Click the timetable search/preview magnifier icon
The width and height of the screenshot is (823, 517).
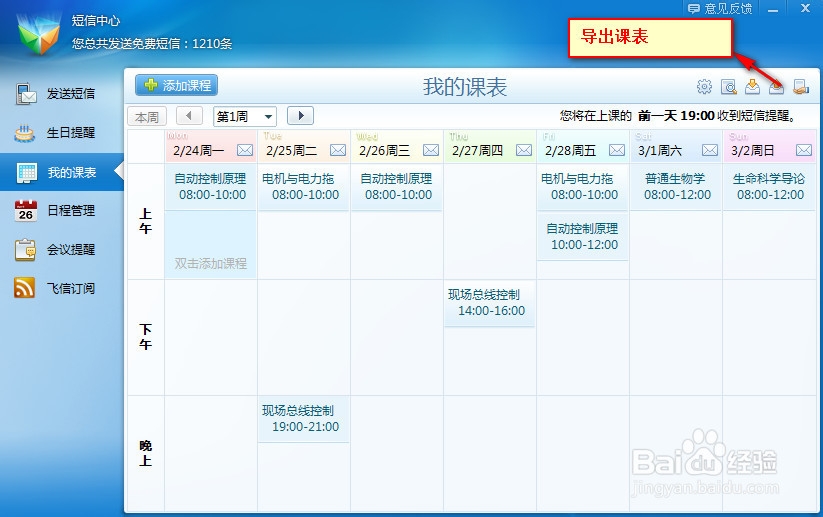click(729, 87)
